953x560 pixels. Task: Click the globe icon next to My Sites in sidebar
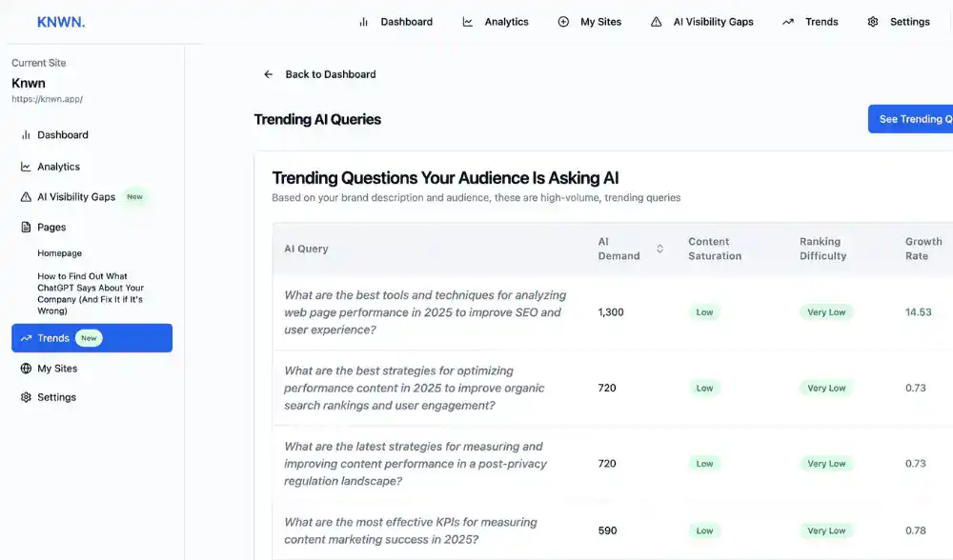(26, 369)
